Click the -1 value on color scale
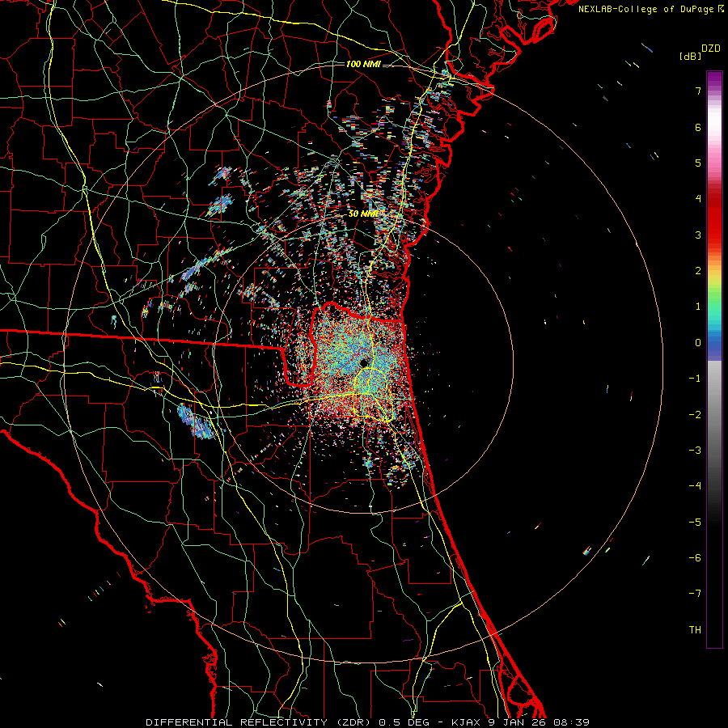Image resolution: width=728 pixels, height=728 pixels. [695, 379]
